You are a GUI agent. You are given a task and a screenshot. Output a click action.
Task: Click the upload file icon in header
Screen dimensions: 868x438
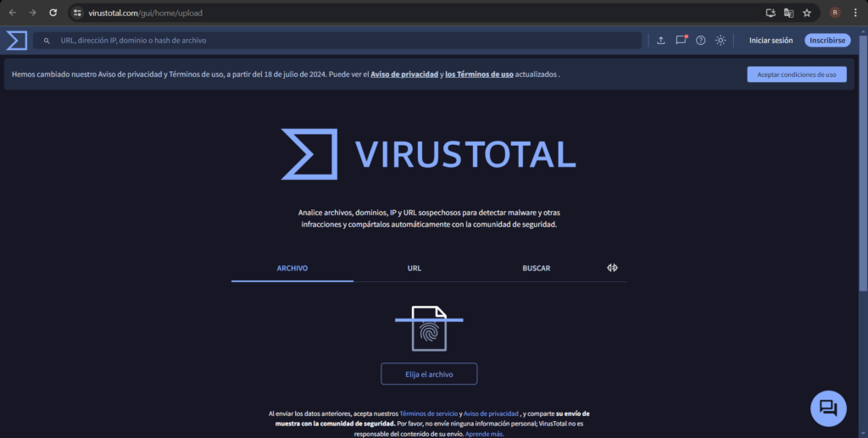pos(660,41)
